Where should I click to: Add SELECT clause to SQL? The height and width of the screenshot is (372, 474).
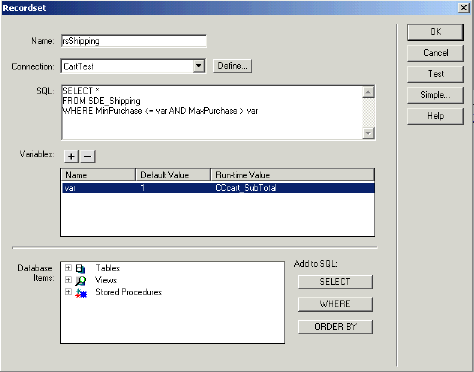(335, 282)
